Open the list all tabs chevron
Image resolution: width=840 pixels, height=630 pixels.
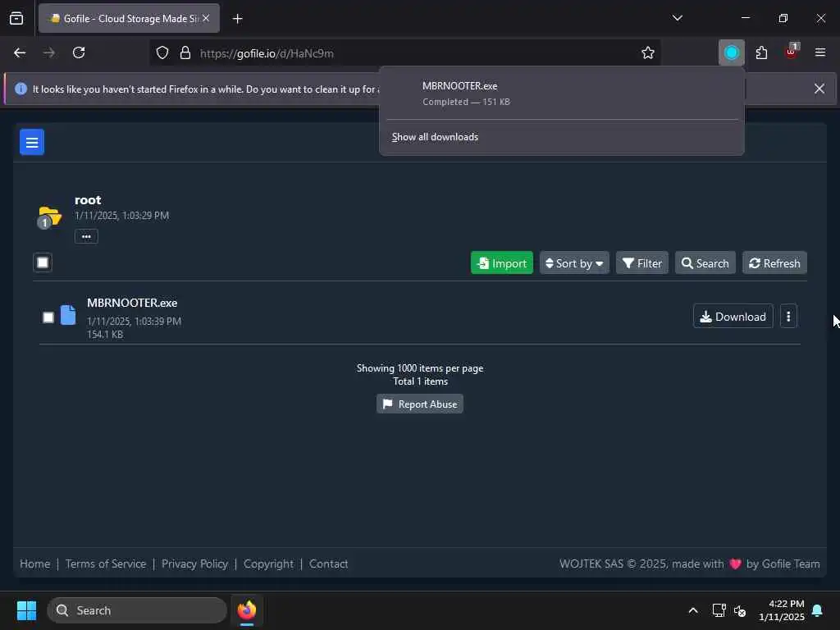677,18
